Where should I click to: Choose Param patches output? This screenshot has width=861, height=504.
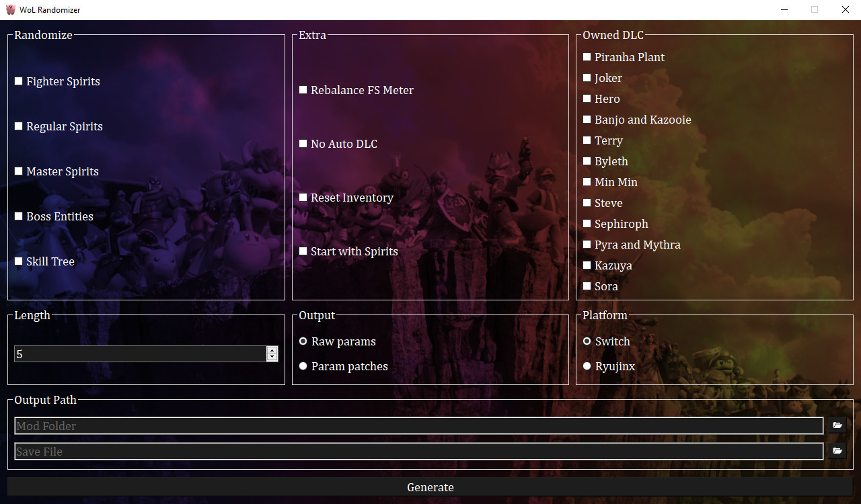pyautogui.click(x=303, y=366)
